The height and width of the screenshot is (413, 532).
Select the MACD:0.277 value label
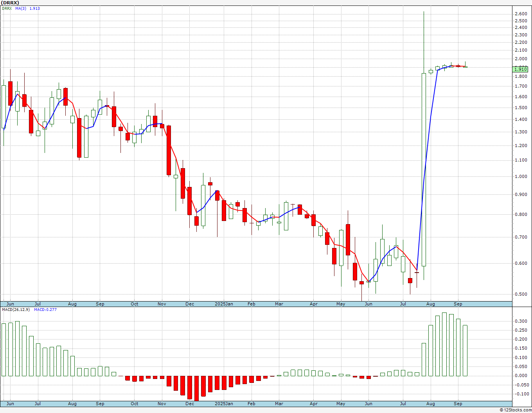[x=45, y=310]
